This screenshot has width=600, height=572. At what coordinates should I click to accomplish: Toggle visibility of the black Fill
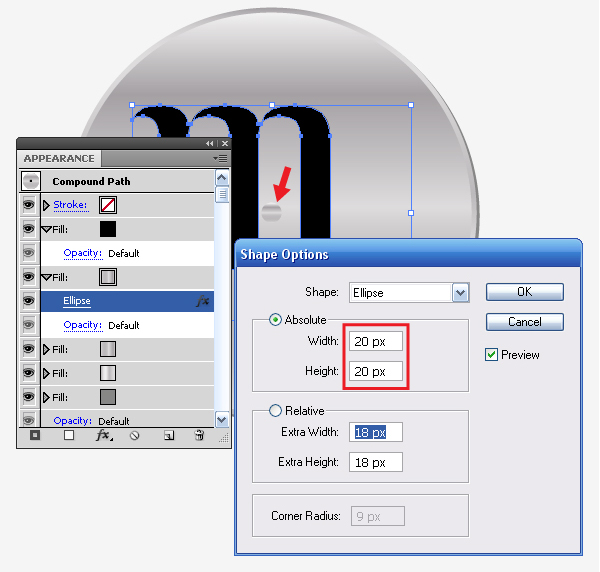coord(29,229)
